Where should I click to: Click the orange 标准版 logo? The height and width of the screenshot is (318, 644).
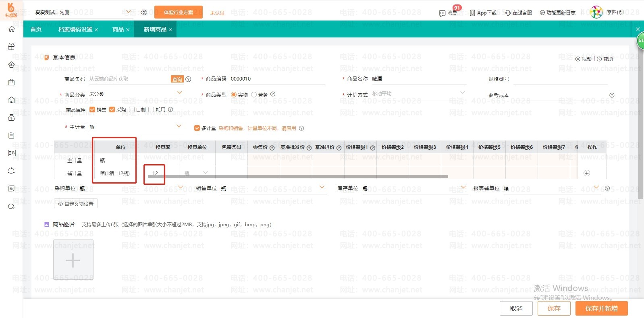[11, 10]
